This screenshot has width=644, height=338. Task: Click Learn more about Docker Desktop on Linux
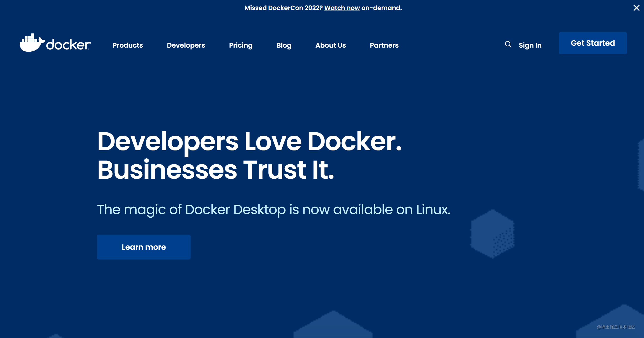(144, 247)
